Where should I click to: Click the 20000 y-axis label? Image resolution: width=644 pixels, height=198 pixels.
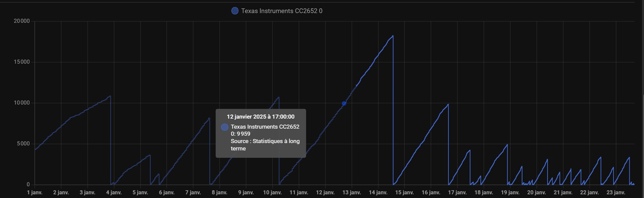pyautogui.click(x=22, y=21)
